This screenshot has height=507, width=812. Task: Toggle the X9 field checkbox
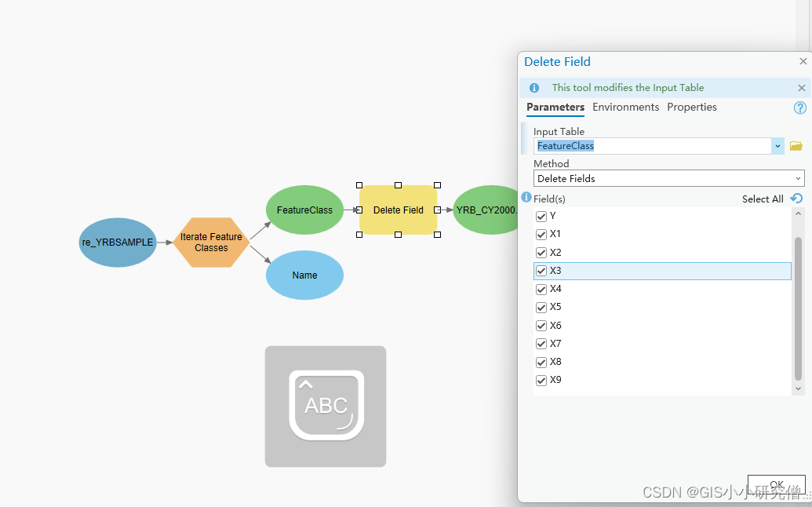point(541,381)
